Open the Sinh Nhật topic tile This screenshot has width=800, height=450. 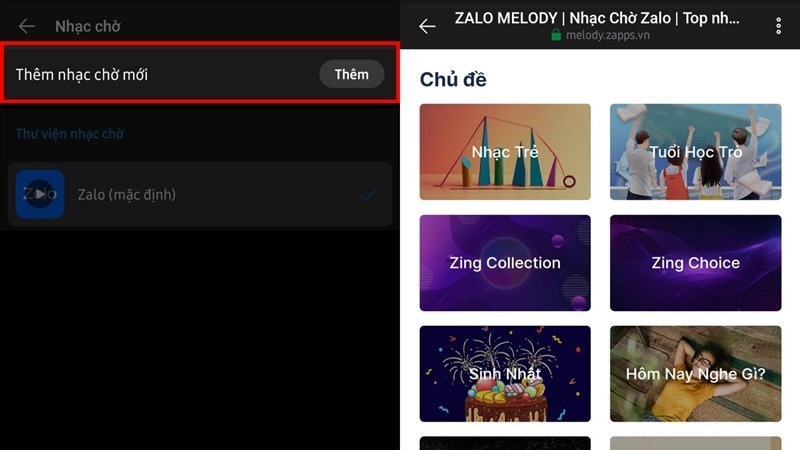tap(505, 374)
